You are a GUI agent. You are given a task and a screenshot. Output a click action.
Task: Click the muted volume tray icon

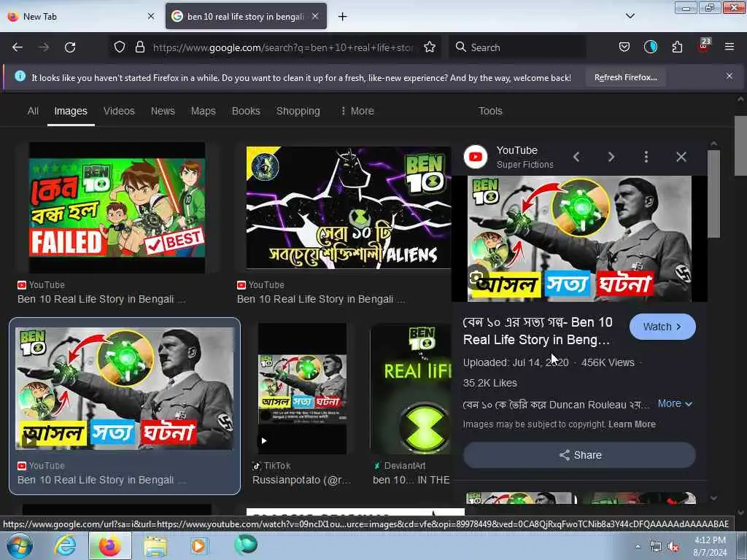673,547
